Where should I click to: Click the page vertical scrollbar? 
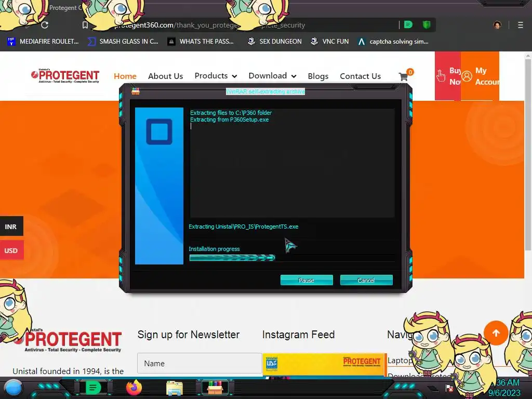coord(528,154)
